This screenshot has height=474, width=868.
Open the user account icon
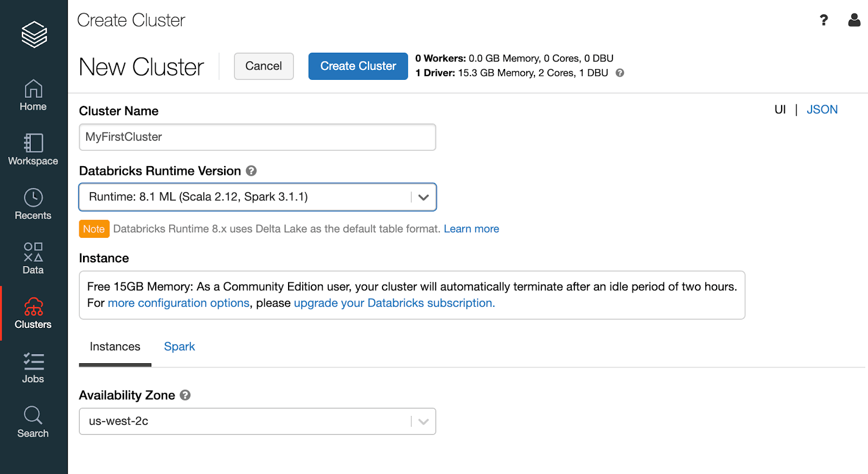(854, 20)
